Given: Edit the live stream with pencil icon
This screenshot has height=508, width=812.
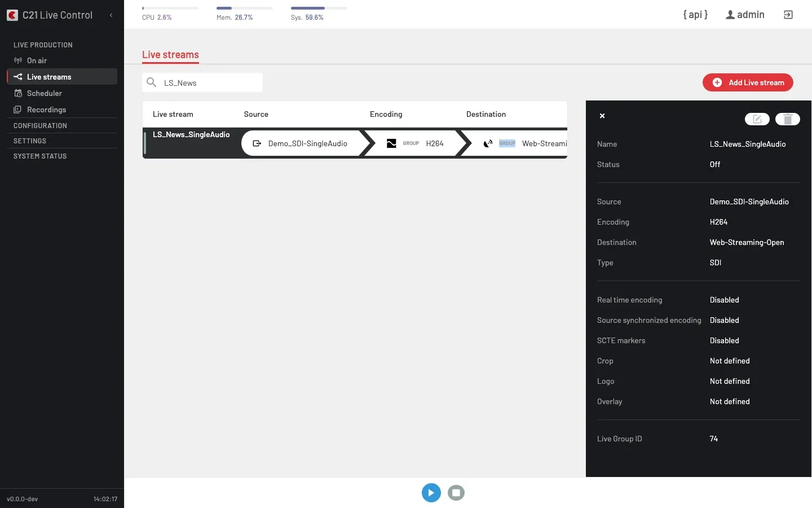Looking at the screenshot, I should [x=757, y=119].
